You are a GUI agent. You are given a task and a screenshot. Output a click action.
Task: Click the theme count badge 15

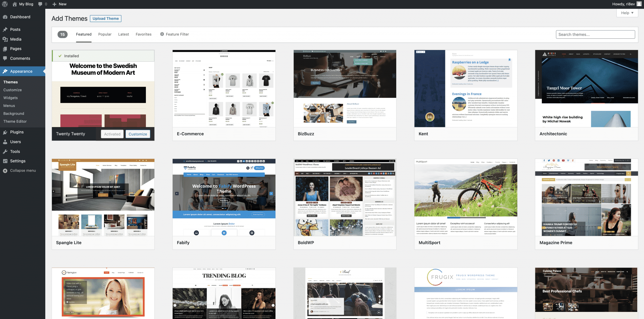pos(62,34)
